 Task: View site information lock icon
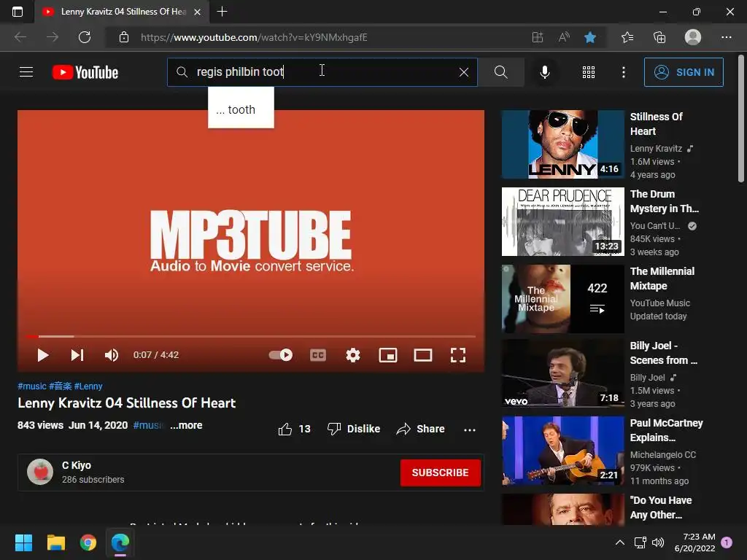pyautogui.click(x=124, y=37)
